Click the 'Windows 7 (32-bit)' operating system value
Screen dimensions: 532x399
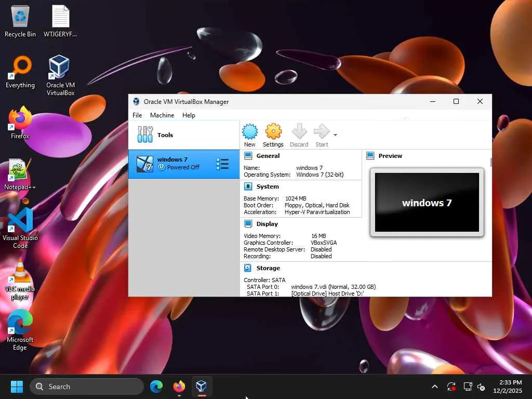pyautogui.click(x=320, y=175)
